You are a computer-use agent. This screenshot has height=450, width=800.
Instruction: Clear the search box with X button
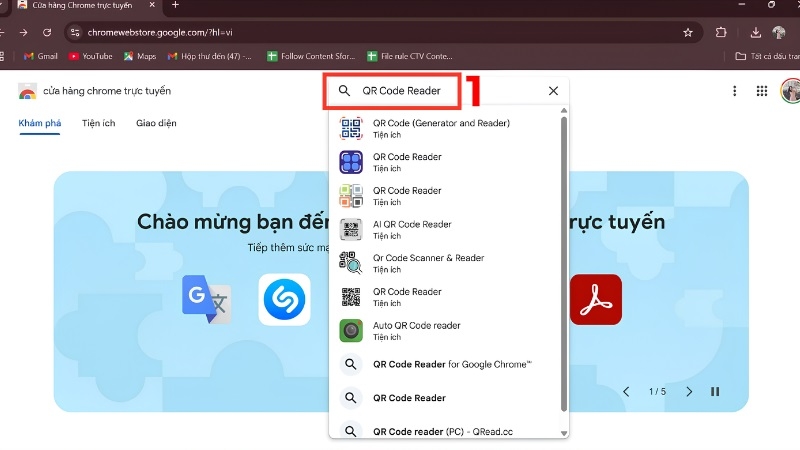click(553, 91)
